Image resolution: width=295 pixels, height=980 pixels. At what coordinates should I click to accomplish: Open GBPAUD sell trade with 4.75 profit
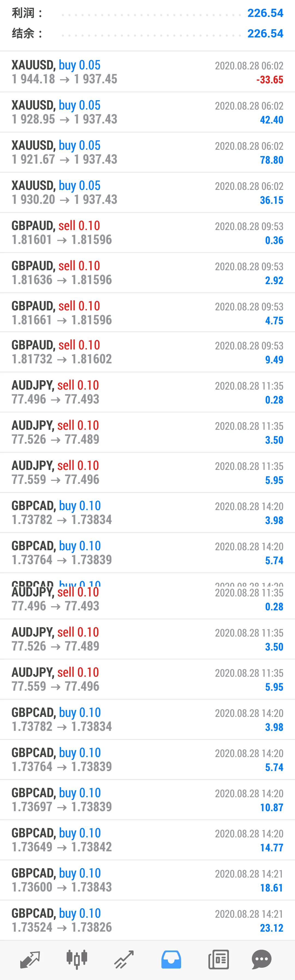click(x=147, y=313)
